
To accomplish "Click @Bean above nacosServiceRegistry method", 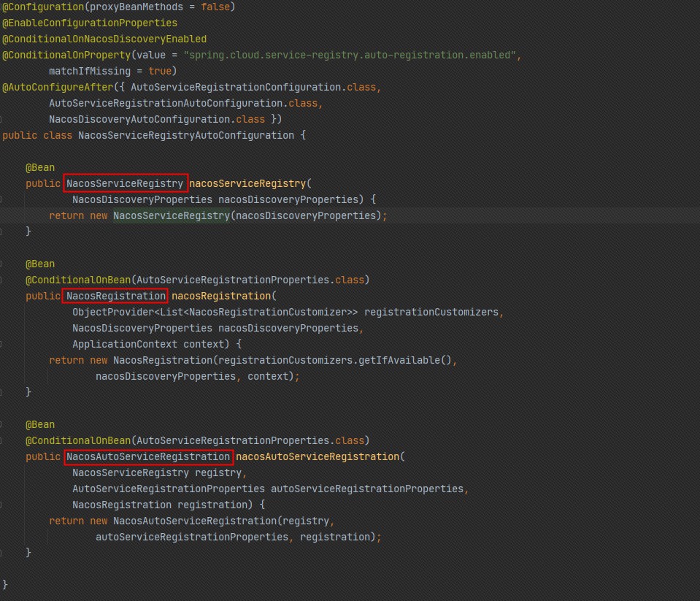I will pyautogui.click(x=40, y=167).
